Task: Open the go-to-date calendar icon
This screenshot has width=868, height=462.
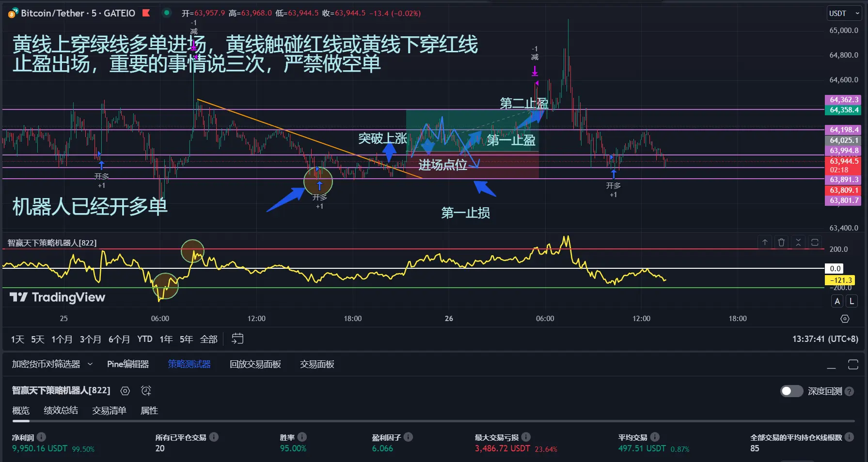Action: point(237,339)
